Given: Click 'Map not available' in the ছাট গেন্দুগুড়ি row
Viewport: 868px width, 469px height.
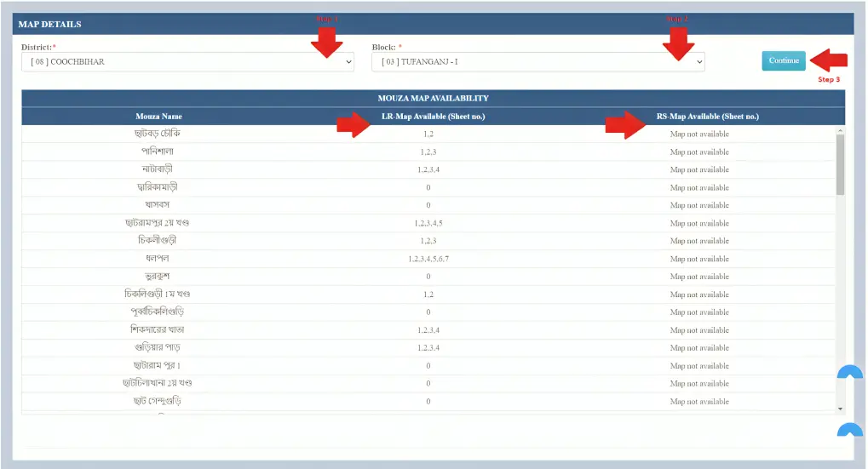Looking at the screenshot, I should (x=699, y=402).
